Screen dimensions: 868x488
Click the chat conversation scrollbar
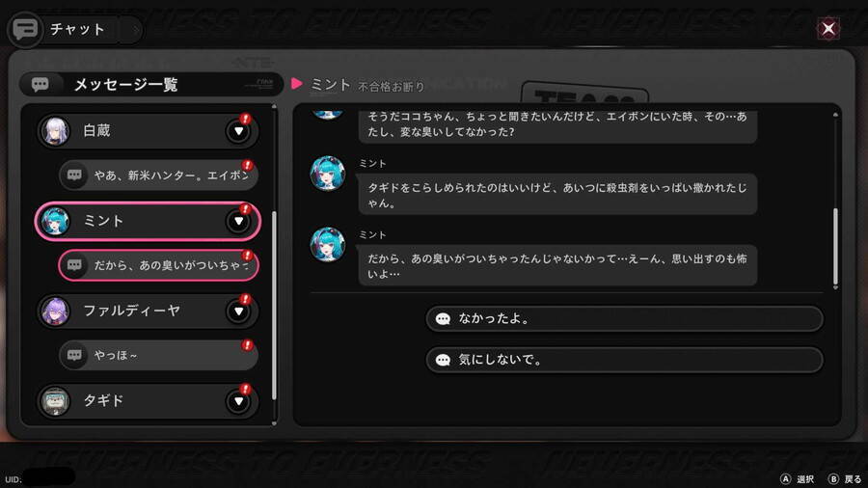pos(835,246)
